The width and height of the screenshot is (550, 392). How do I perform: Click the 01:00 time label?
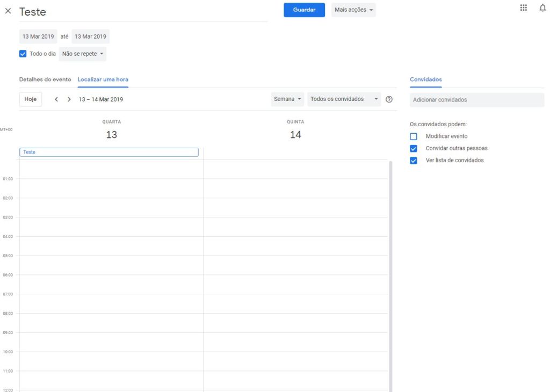[x=8, y=179]
